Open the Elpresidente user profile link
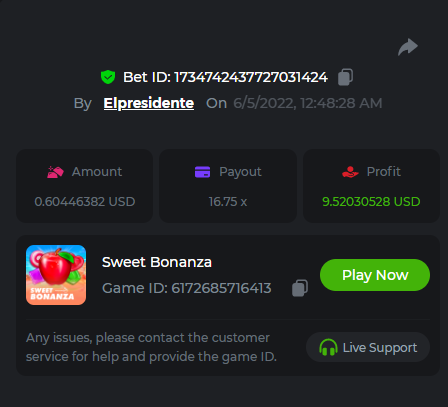This screenshot has width=448, height=407. pos(149,103)
